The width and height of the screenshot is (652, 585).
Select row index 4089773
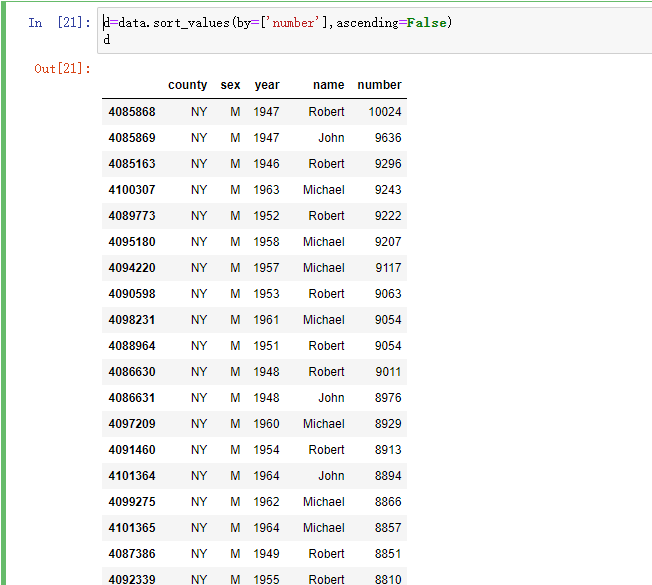[132, 216]
